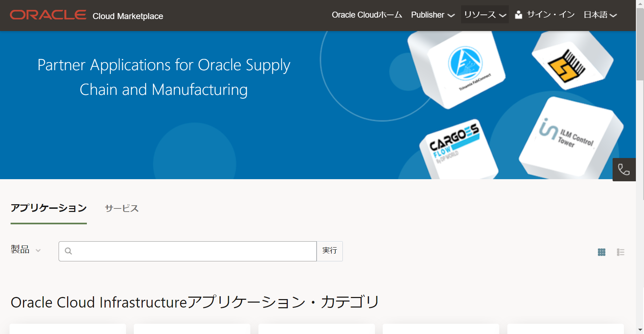The height and width of the screenshot is (334, 644).
Task: Select the アプリケーション tab
Action: click(x=49, y=208)
